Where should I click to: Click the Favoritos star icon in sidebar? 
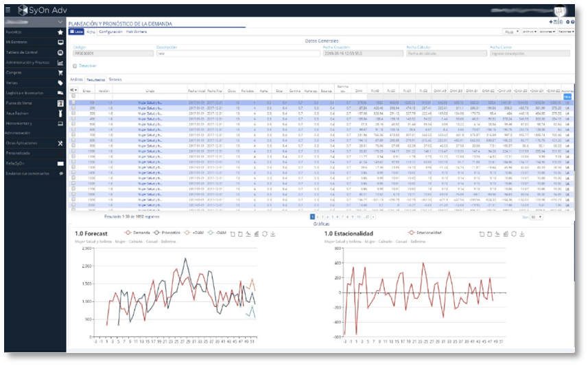coord(60,32)
